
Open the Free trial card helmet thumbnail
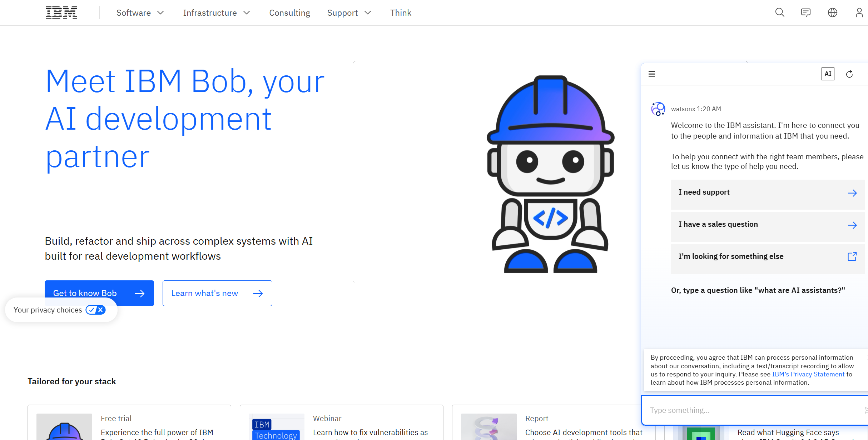tap(64, 427)
